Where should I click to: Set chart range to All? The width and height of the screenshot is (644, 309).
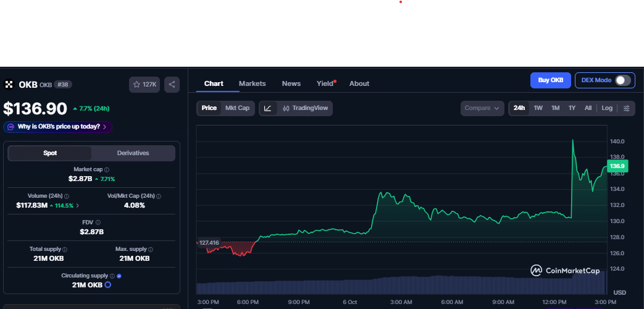pyautogui.click(x=588, y=108)
